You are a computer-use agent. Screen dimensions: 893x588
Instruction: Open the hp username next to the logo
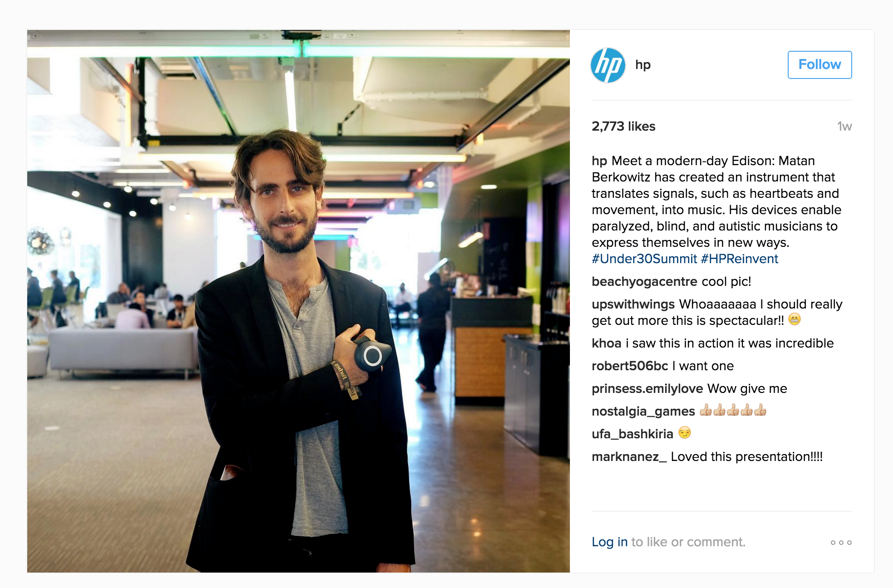pos(643,65)
